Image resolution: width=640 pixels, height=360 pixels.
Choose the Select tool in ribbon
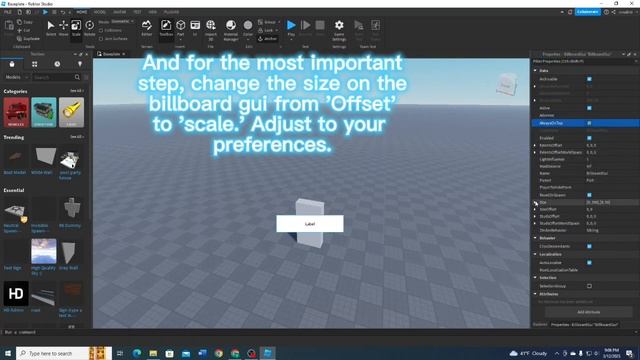point(51,28)
